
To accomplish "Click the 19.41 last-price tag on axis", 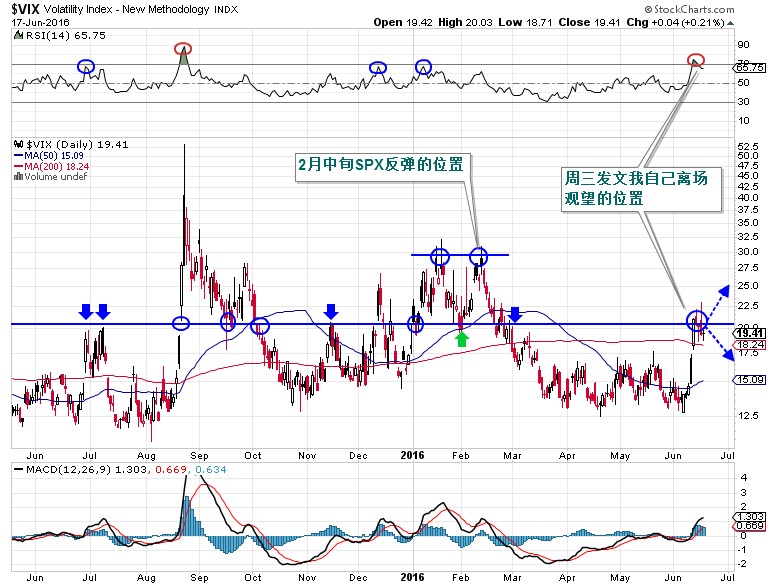I will pos(750,333).
